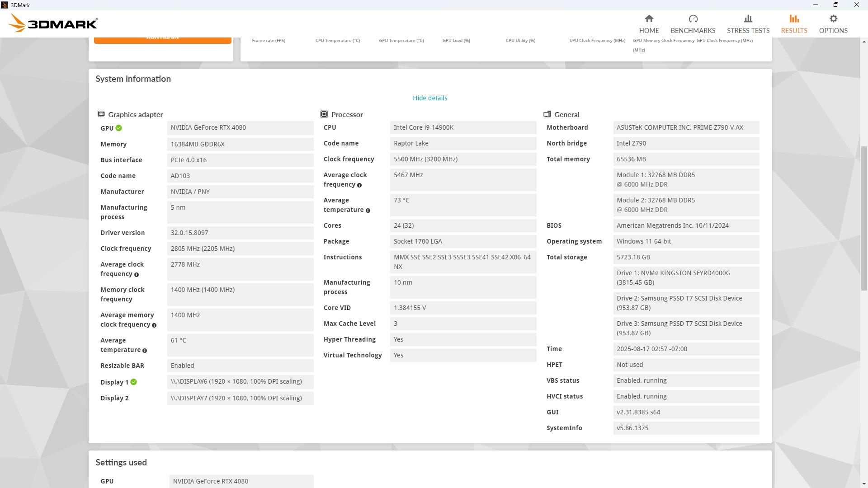
Task: Click info icon beside CPU average temperature
Action: pyautogui.click(x=368, y=211)
